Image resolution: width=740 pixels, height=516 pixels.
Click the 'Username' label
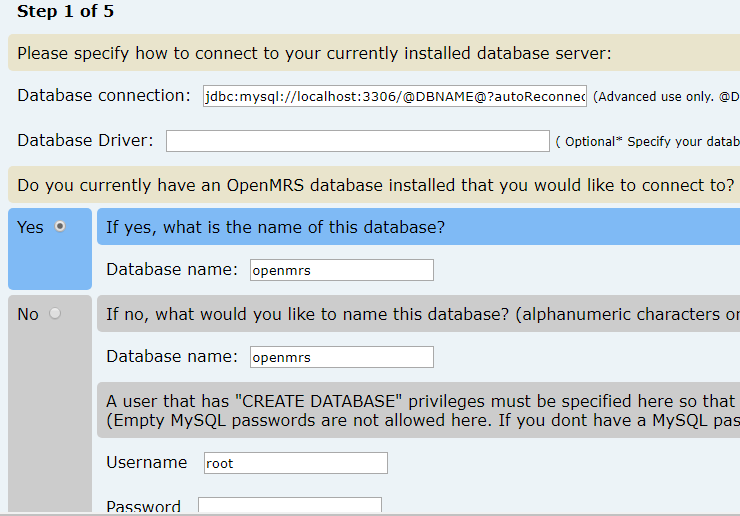pyautogui.click(x=147, y=463)
